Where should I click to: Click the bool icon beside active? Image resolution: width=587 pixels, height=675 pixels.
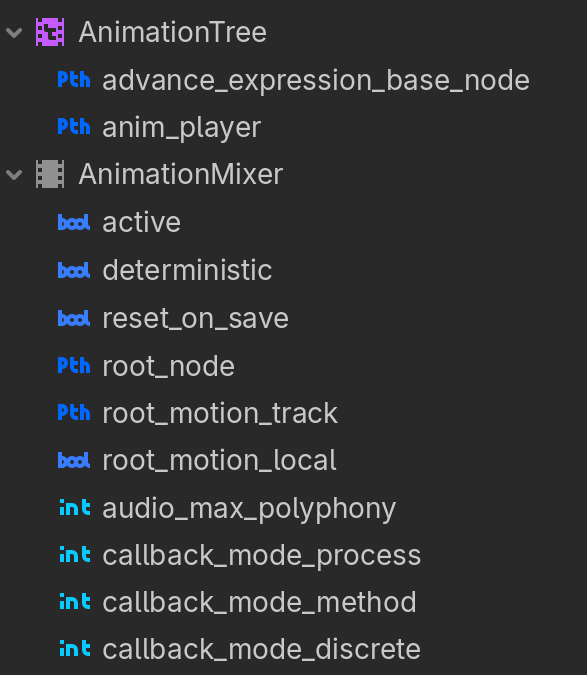74,222
